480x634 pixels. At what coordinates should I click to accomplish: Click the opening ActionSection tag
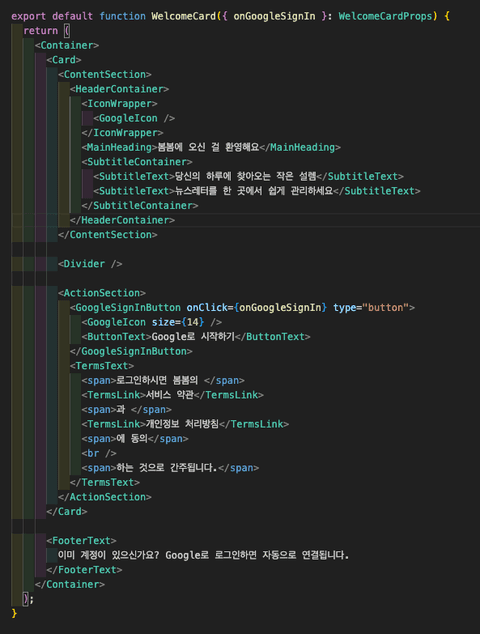(102, 293)
